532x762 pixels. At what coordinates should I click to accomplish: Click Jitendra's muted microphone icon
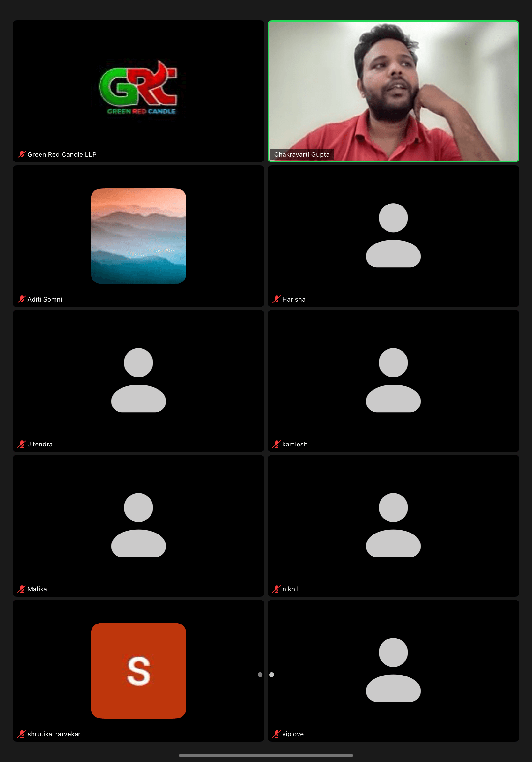(22, 444)
